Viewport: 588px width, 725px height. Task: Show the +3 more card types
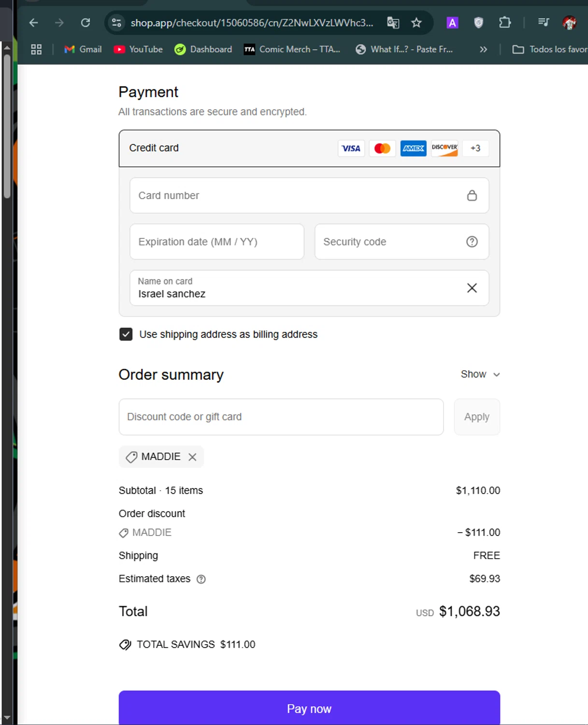point(475,148)
